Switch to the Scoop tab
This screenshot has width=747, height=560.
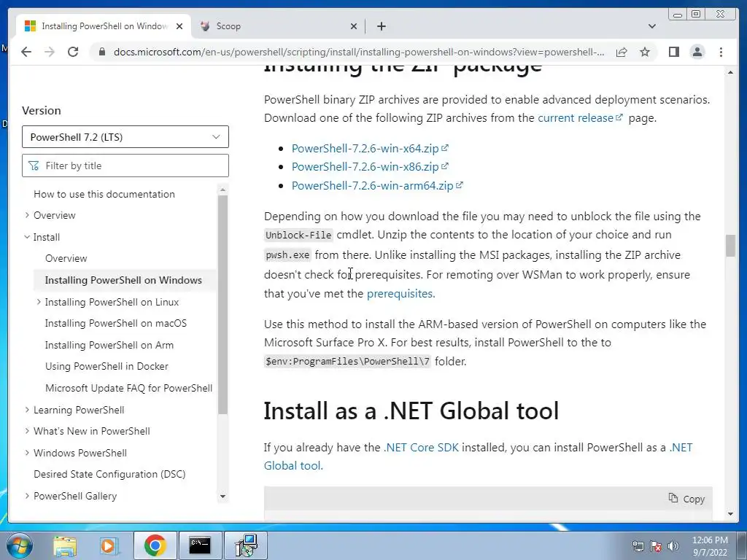click(279, 26)
